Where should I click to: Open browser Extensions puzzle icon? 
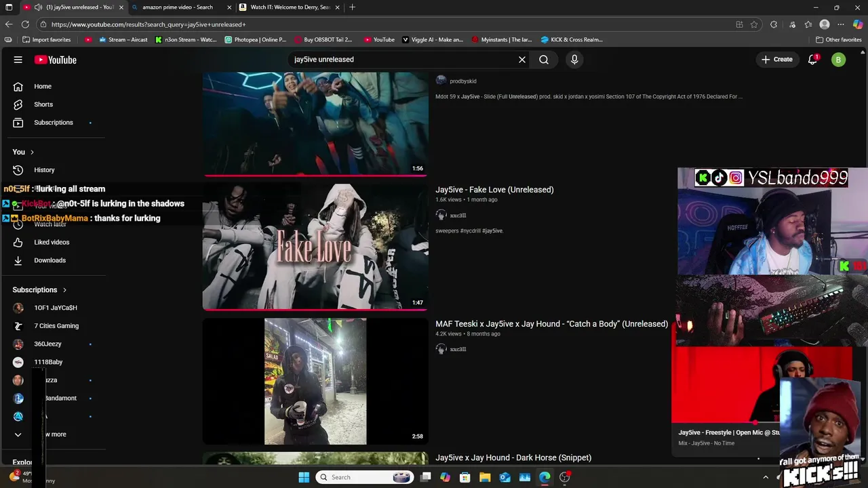click(x=774, y=24)
